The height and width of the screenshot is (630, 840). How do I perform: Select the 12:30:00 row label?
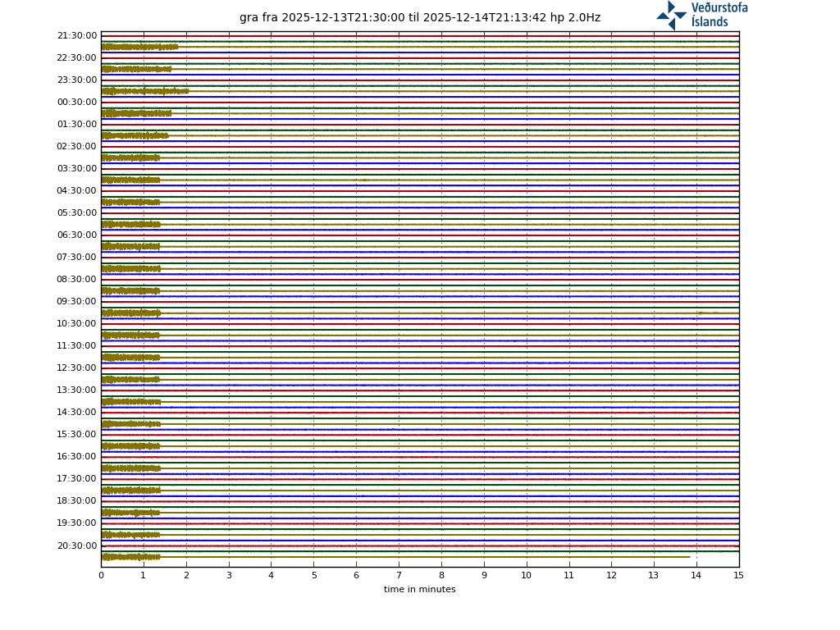(77, 368)
